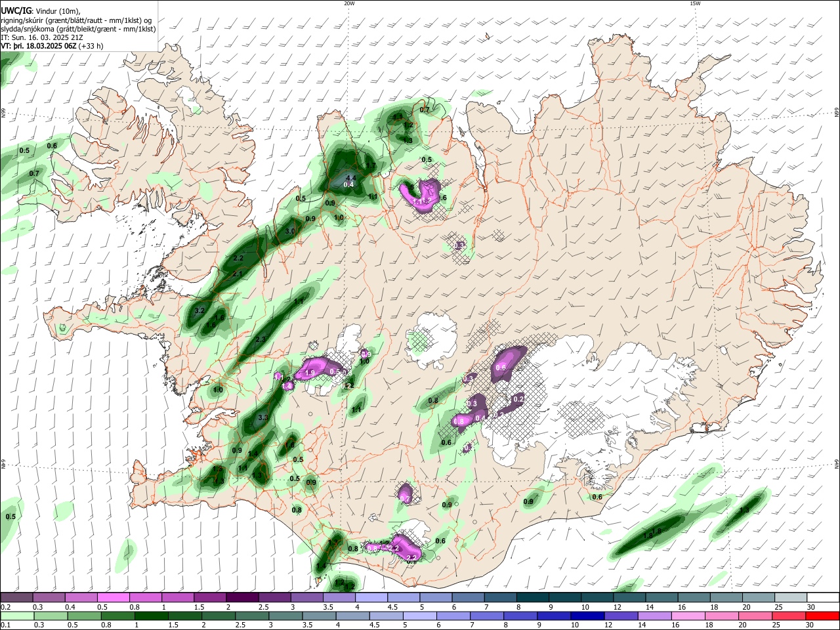The width and height of the screenshot is (840, 630).
Task: Choose the 12 swatch in the upper legend row
Action: tap(630, 597)
